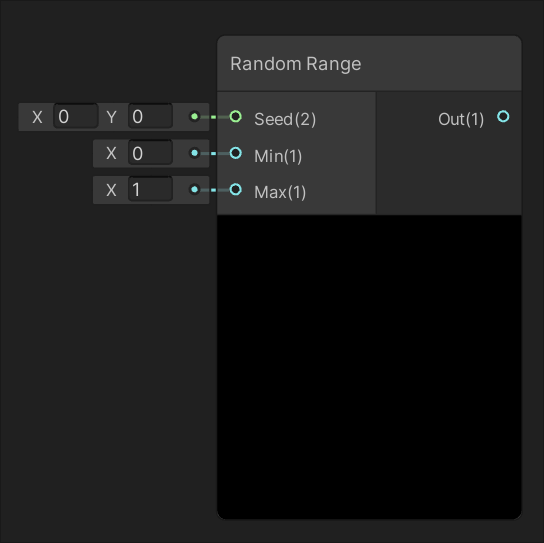Viewport: 544px width, 543px height.
Task: Click the Out output port circle
Action: (503, 117)
